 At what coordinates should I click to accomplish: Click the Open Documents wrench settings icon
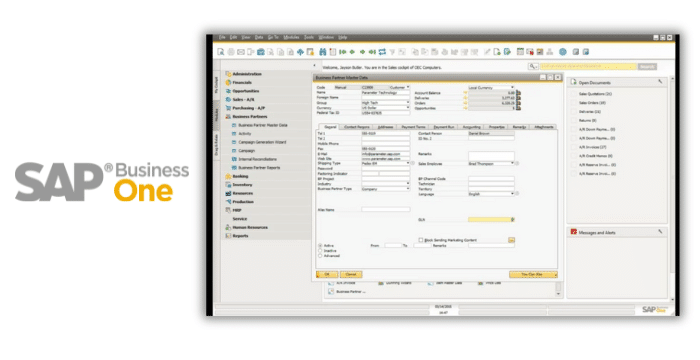coord(660,82)
